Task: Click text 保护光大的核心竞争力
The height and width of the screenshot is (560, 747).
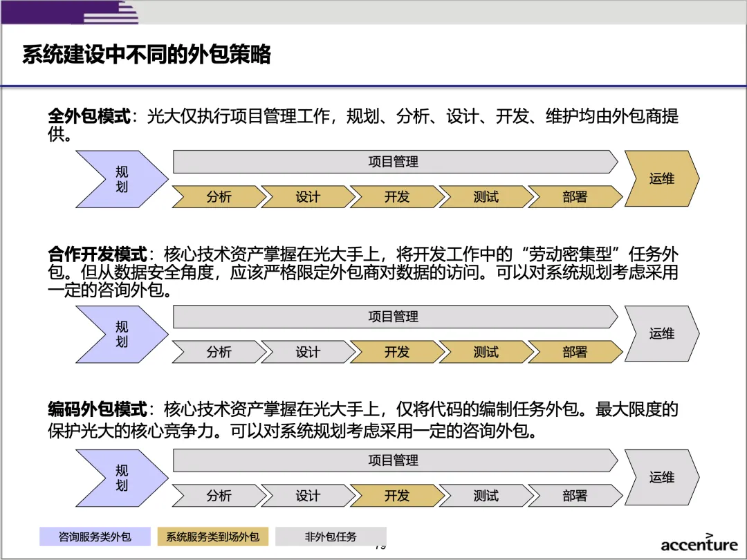Action: click(130, 431)
